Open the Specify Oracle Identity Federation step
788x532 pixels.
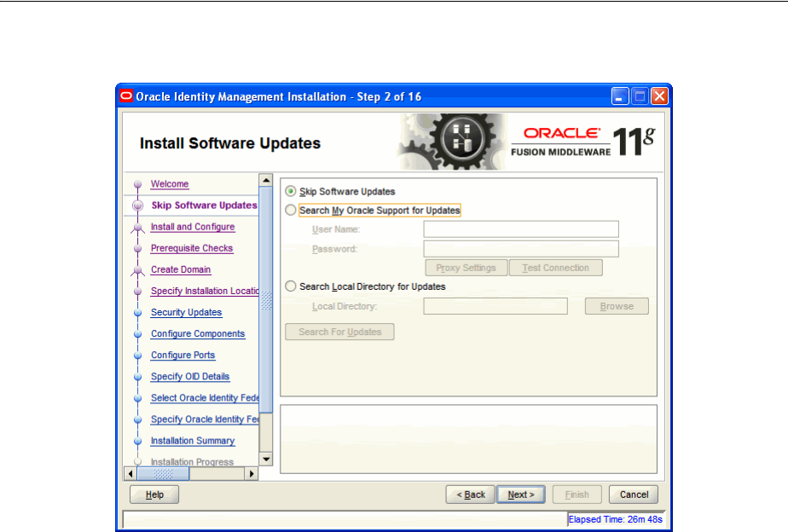205,419
